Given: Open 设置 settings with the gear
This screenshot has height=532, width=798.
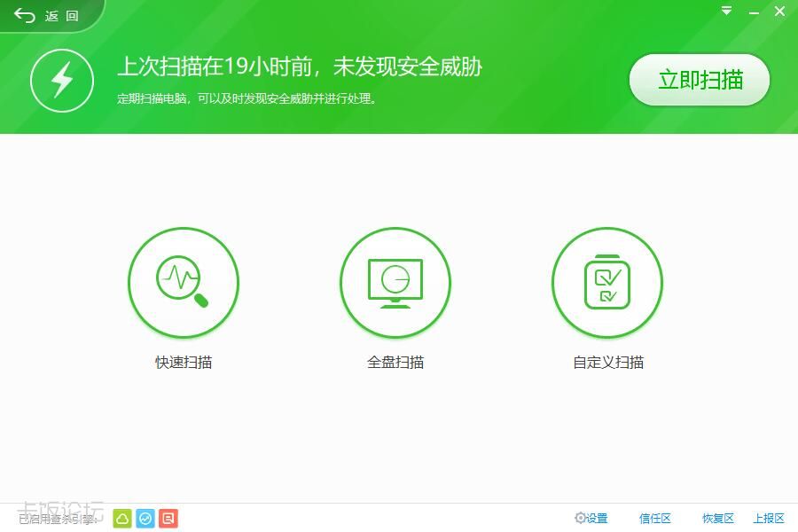Looking at the screenshot, I should [x=591, y=518].
